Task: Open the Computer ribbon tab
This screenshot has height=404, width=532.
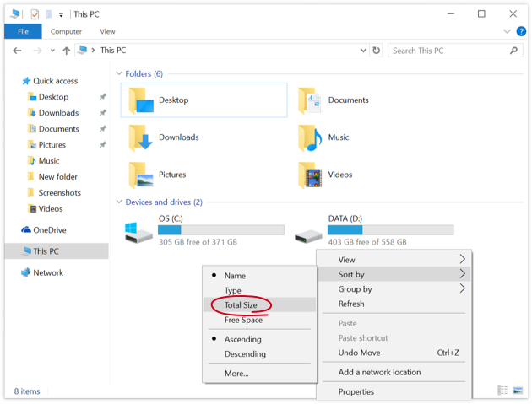Action: point(66,31)
